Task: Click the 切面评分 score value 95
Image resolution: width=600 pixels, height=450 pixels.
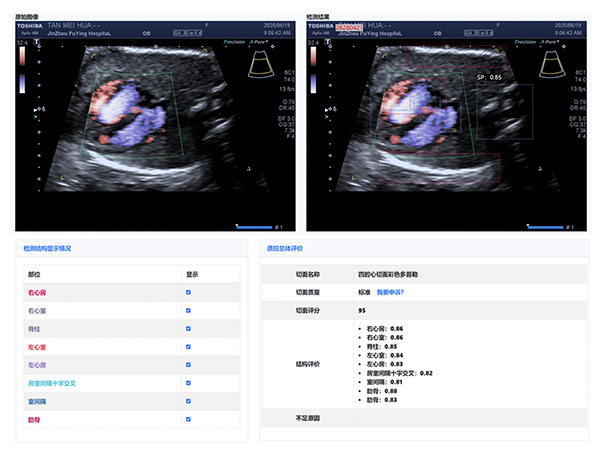Action: [x=362, y=311]
